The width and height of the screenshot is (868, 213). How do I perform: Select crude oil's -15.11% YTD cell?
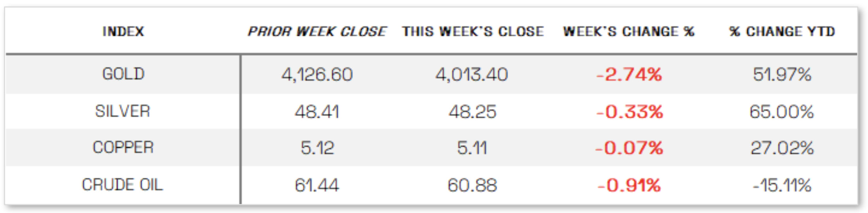pos(782,185)
